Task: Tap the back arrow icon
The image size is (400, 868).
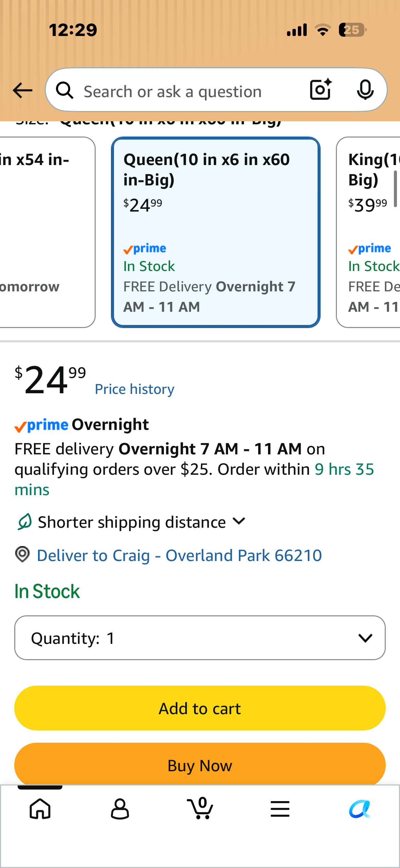Action: coord(22,90)
